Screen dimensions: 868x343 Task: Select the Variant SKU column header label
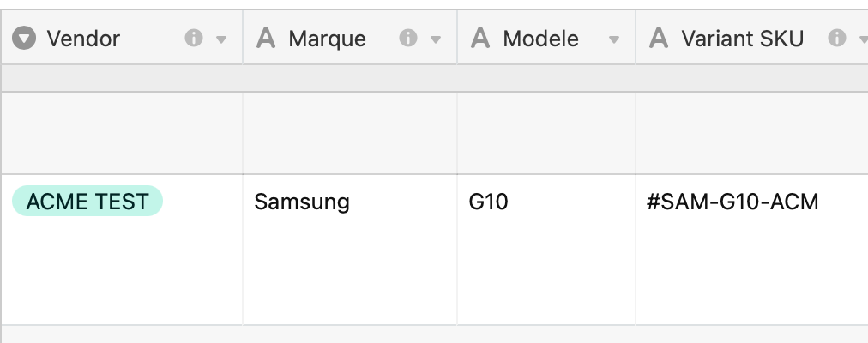(742, 39)
